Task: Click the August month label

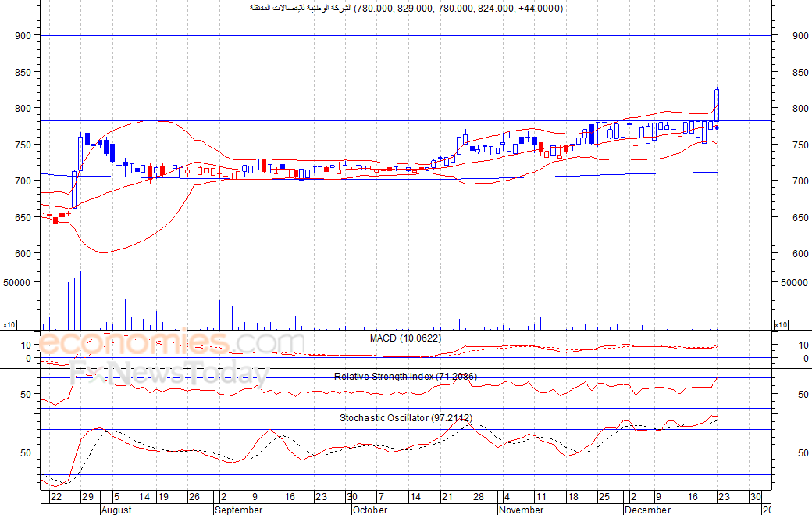Action: pyautogui.click(x=116, y=510)
